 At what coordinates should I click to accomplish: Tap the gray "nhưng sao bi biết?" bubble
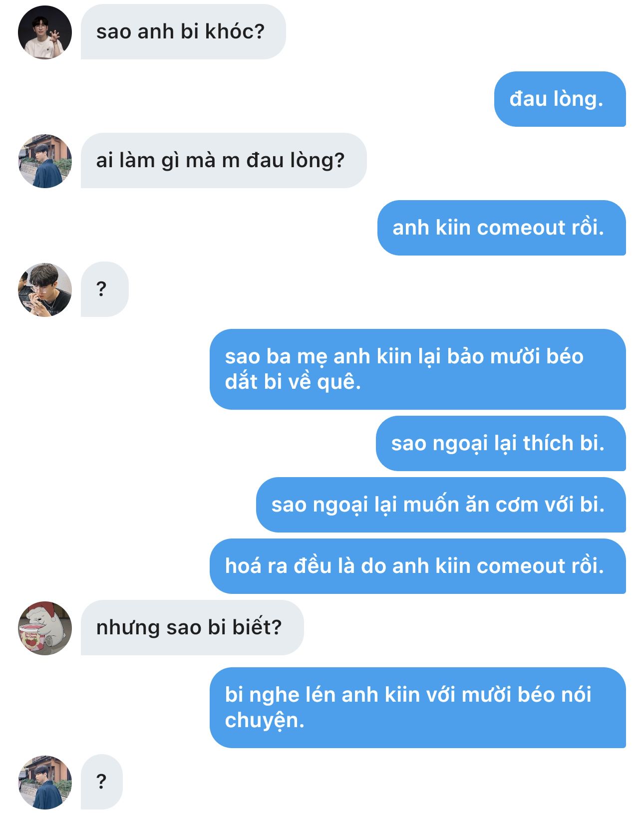192,627
